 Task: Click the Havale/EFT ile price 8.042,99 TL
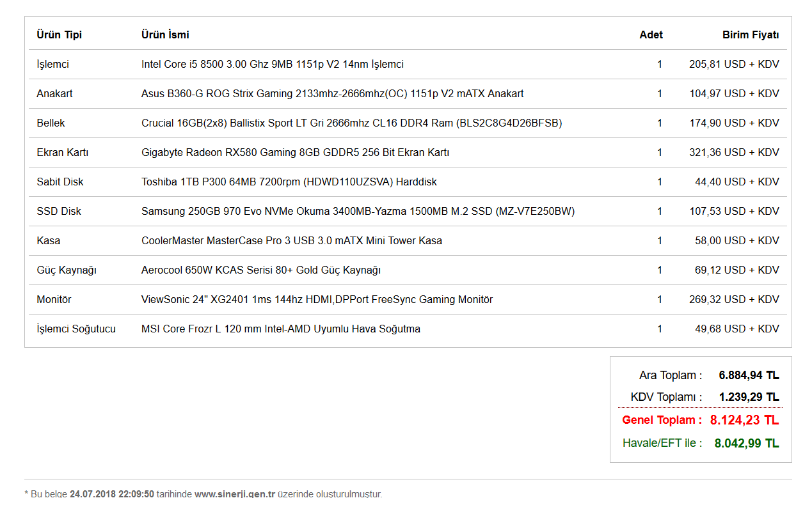click(747, 443)
